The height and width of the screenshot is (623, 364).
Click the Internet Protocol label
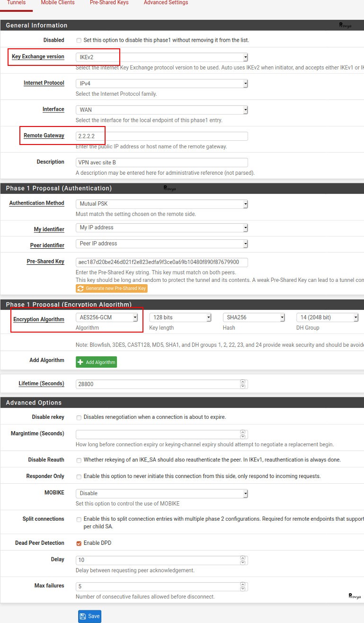[x=44, y=83]
